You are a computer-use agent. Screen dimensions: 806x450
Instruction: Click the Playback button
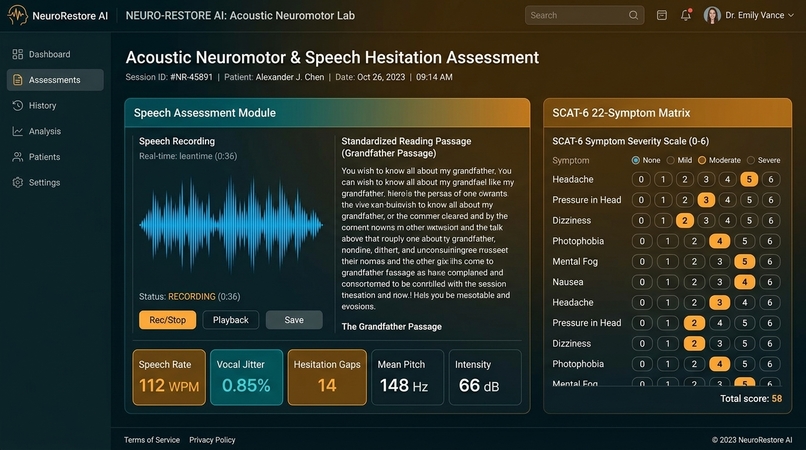pos(231,320)
